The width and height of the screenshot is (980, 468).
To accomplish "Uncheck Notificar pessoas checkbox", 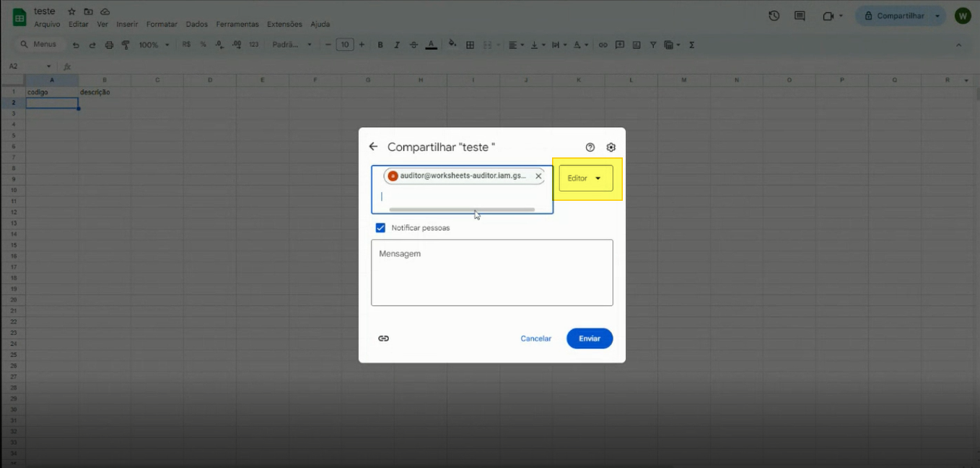I will 380,227.
